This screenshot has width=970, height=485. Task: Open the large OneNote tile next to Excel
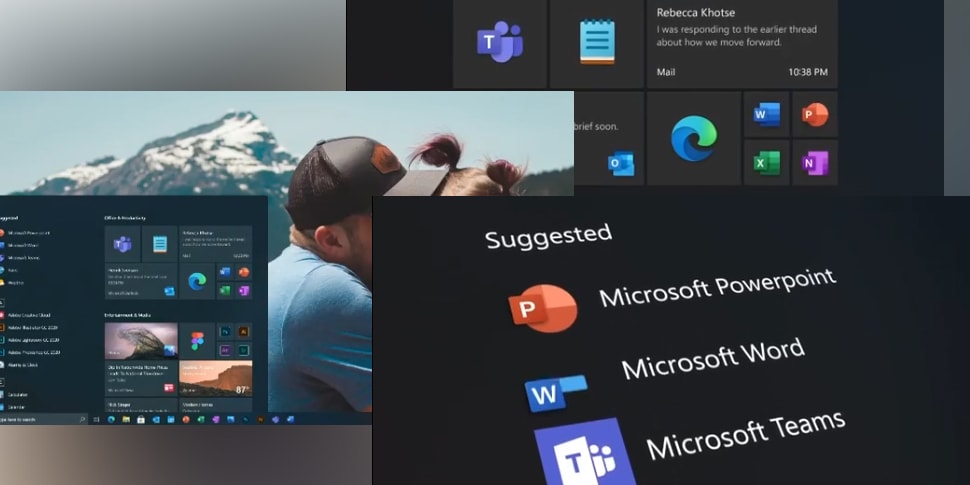click(x=815, y=163)
